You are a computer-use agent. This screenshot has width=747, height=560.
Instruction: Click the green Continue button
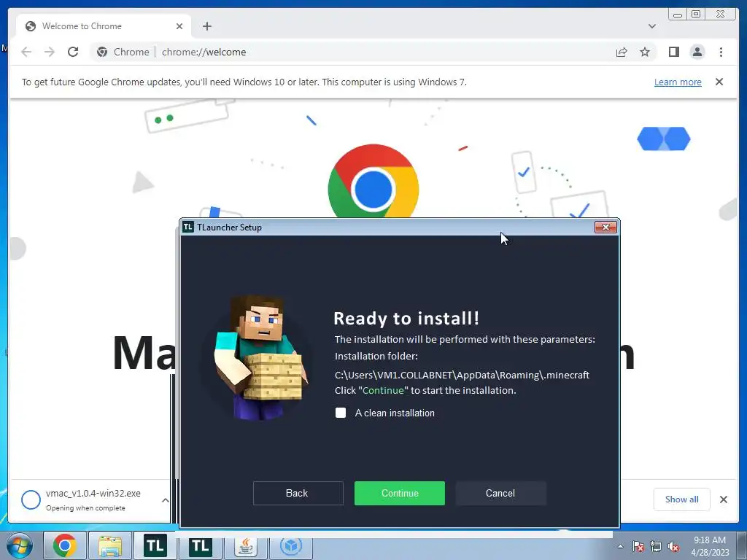coord(399,493)
